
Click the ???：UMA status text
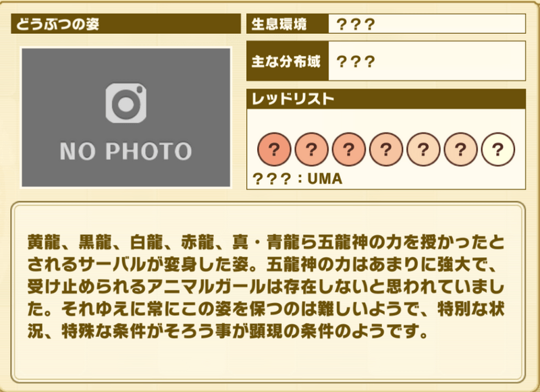click(x=298, y=179)
